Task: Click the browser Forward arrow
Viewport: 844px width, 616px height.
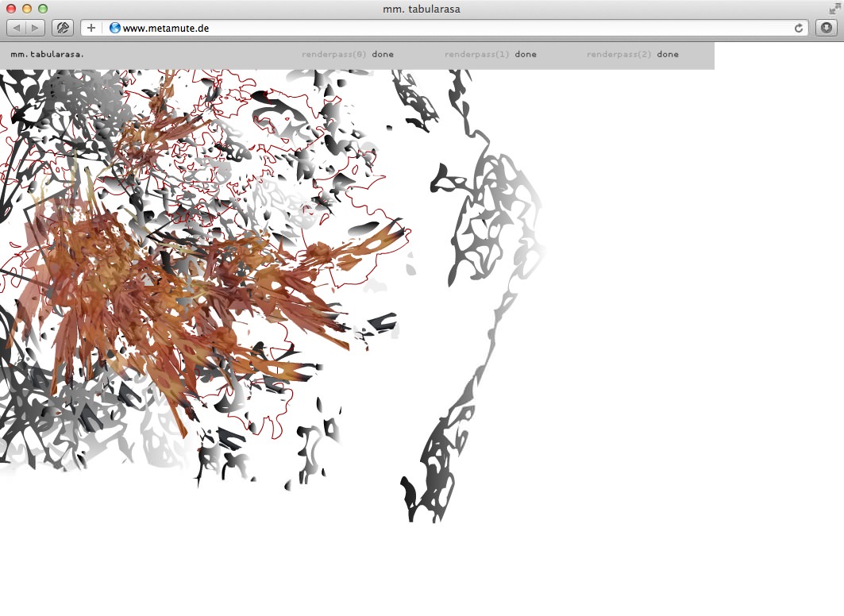Action: pyautogui.click(x=37, y=28)
